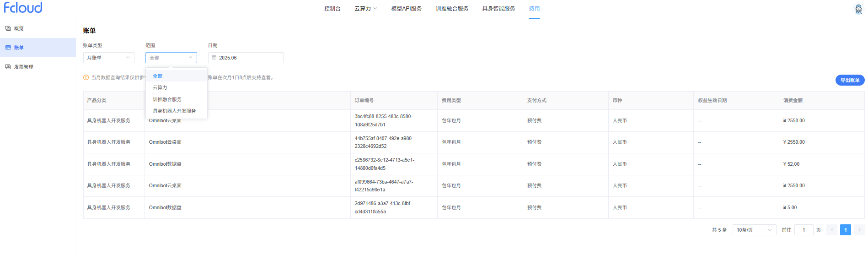Viewport: 868px width, 255px height.
Task: Select 云算力 from the scope list
Action: point(160,87)
